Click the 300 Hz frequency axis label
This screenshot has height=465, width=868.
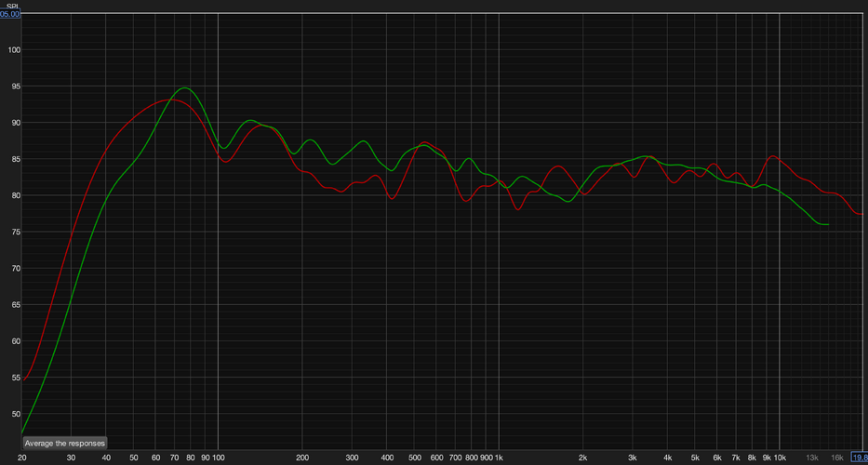pos(352,458)
